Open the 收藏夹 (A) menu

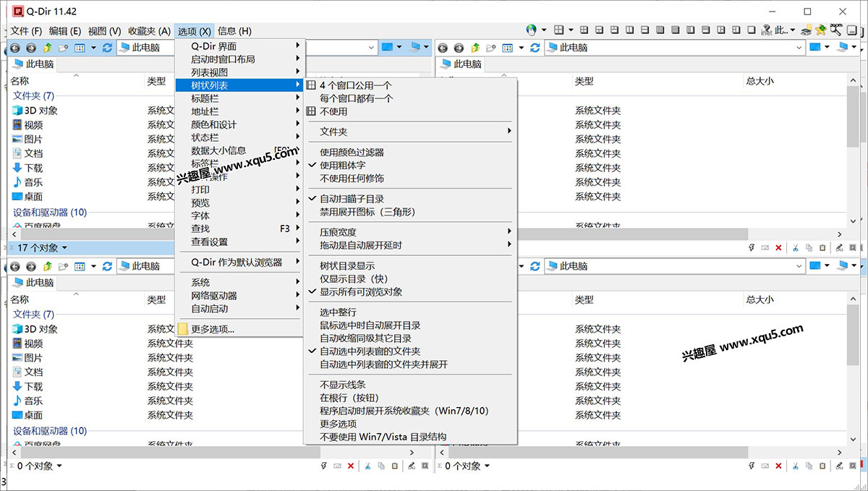pyautogui.click(x=149, y=31)
